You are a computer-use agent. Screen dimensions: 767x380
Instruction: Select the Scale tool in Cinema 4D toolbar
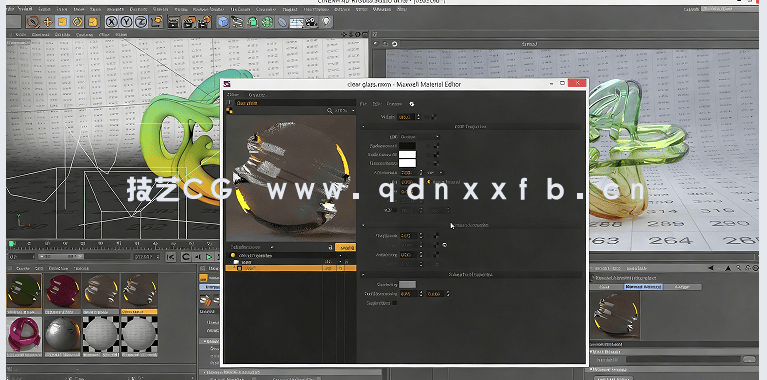pyautogui.click(x=62, y=22)
